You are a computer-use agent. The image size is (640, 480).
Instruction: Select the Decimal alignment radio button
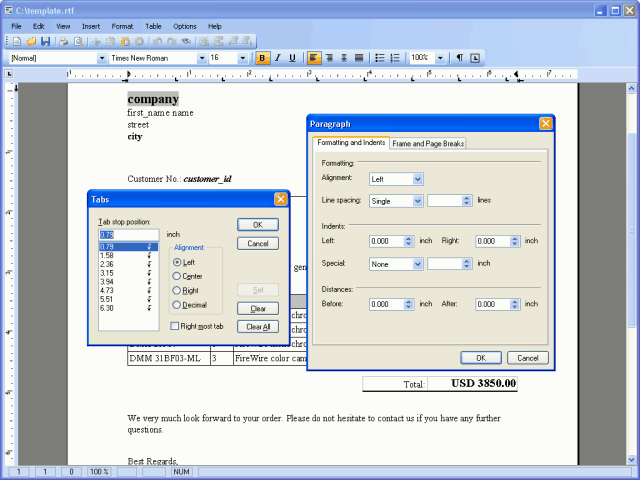pos(177,305)
